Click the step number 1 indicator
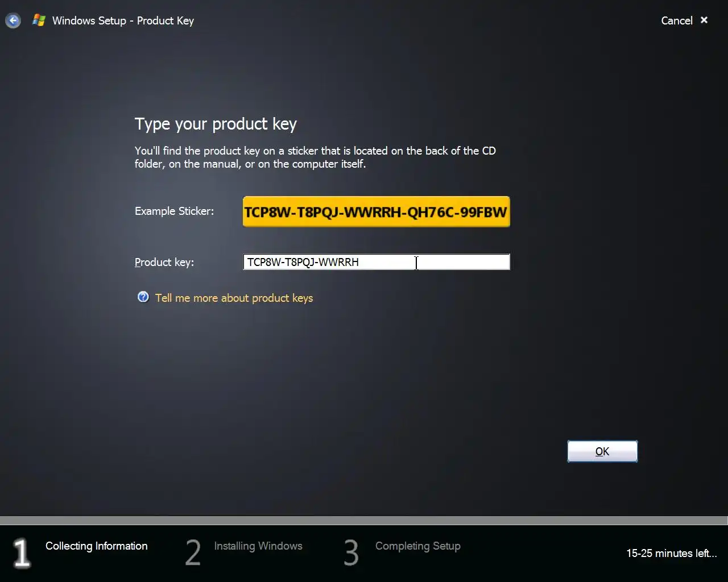Image resolution: width=728 pixels, height=582 pixels. [22, 553]
